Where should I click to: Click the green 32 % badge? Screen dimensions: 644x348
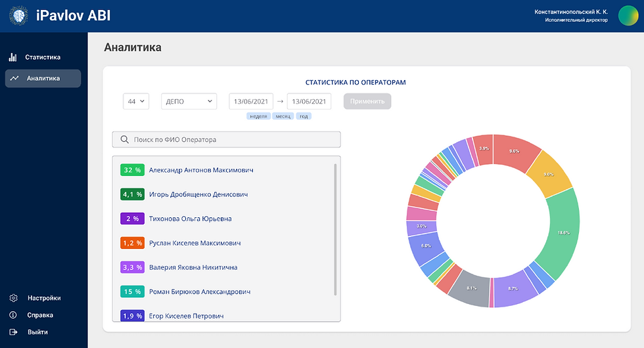pos(132,170)
